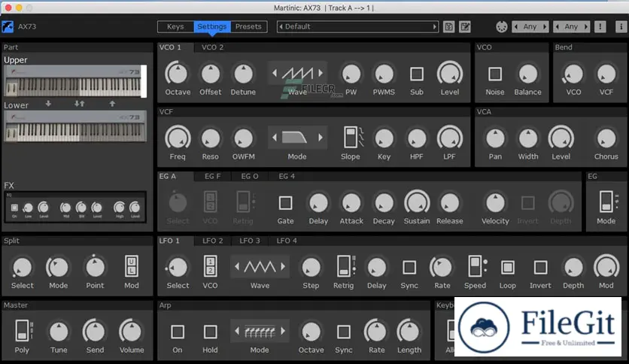Toggle the Arp Sync checkbox
The width and height of the screenshot is (629, 364).
tap(343, 332)
